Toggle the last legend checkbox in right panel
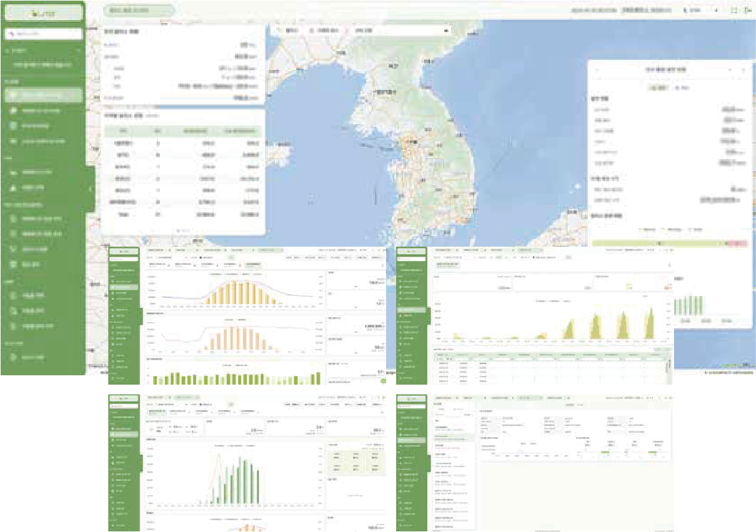The image size is (756, 532). [690, 230]
